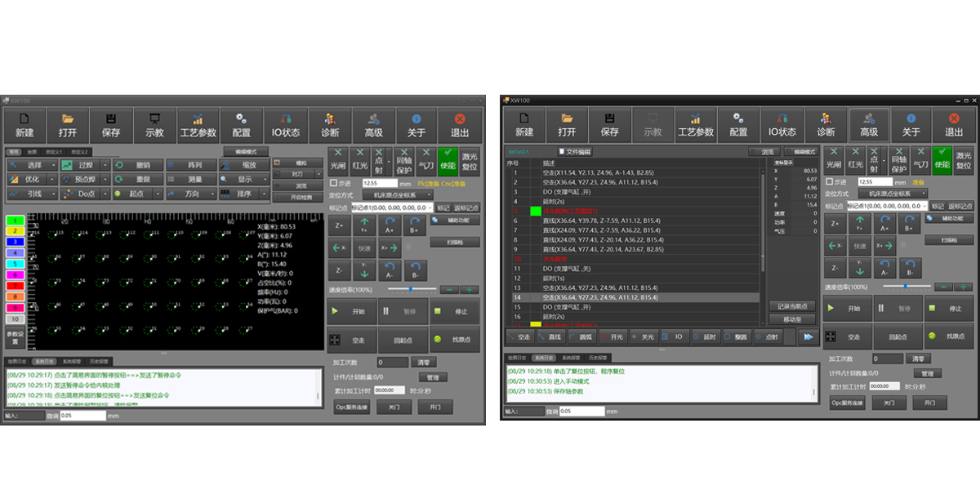The width and height of the screenshot is (980, 490).
Task: Open 工艺参数 in the left window
Action: click(198, 124)
